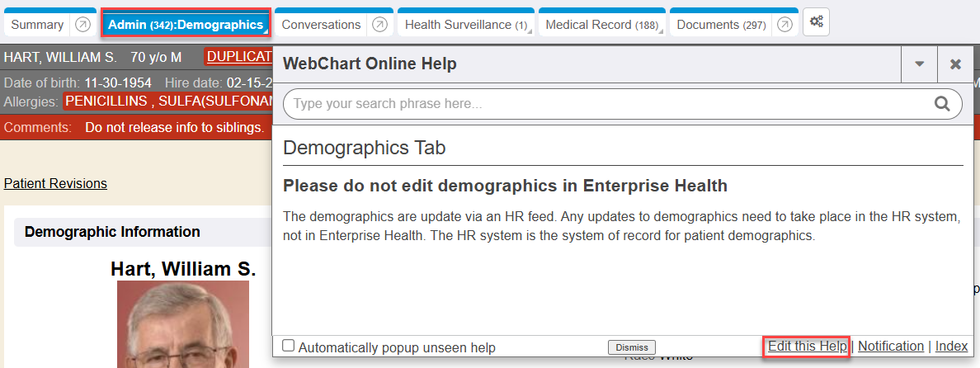
Task: Open Summary tab pop-out arrow icon
Action: click(x=82, y=25)
